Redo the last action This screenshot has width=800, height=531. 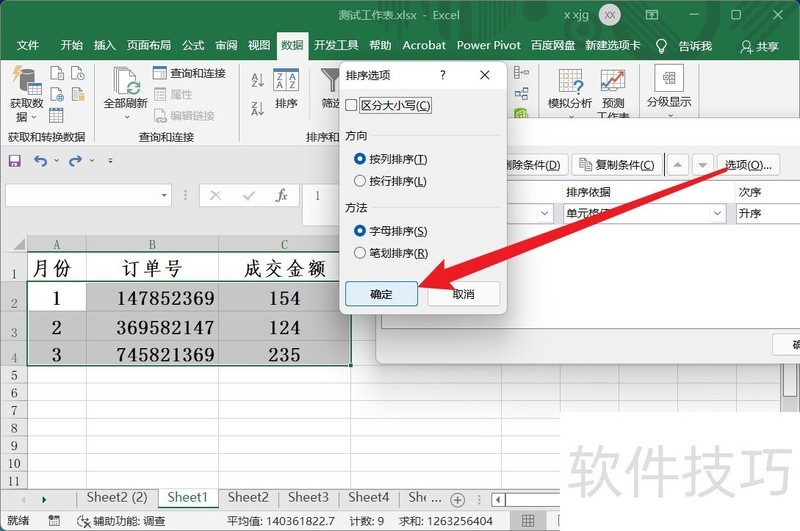[75, 161]
